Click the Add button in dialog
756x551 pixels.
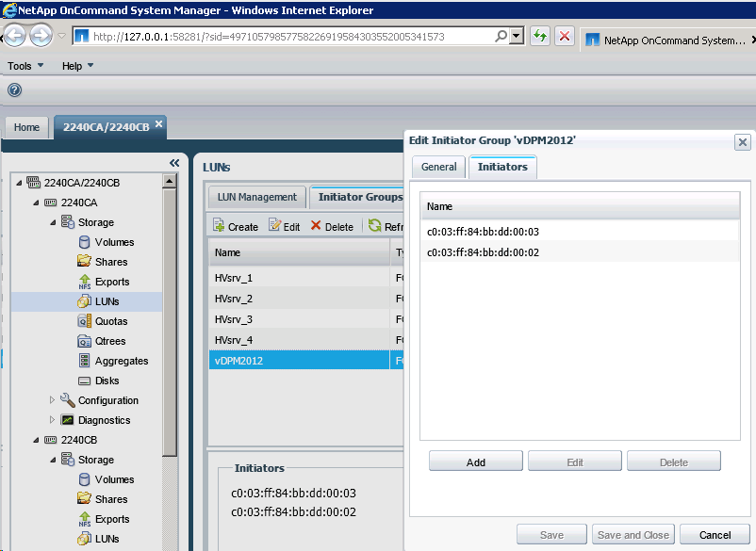pos(476,462)
